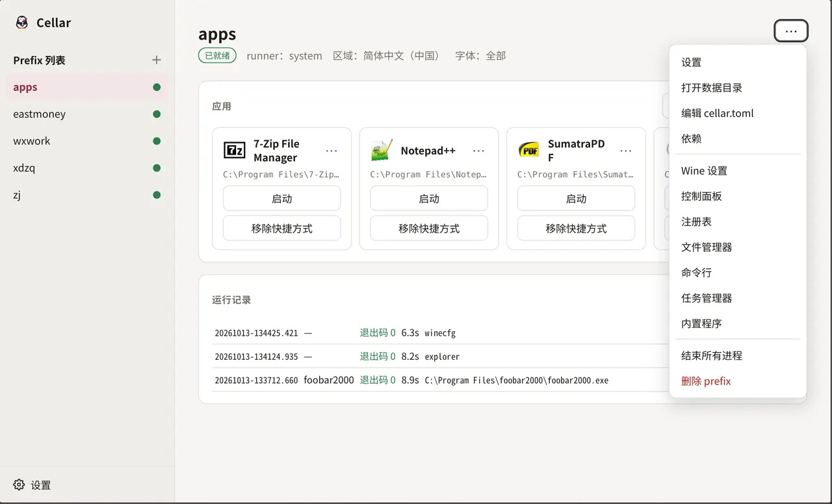The width and height of the screenshot is (832, 504).
Task: Open the SumatraPDF card's three-dot menu
Action: pos(626,151)
